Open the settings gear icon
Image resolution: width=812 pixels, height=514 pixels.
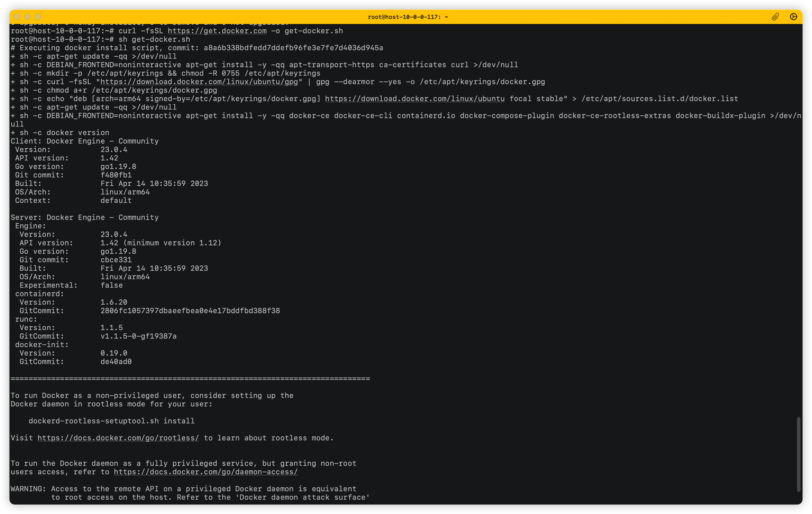click(x=793, y=17)
